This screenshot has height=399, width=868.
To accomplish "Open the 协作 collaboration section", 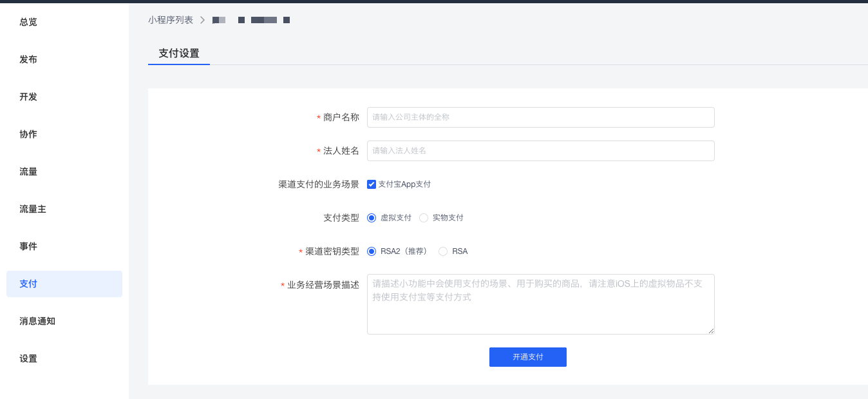I will 29,133.
